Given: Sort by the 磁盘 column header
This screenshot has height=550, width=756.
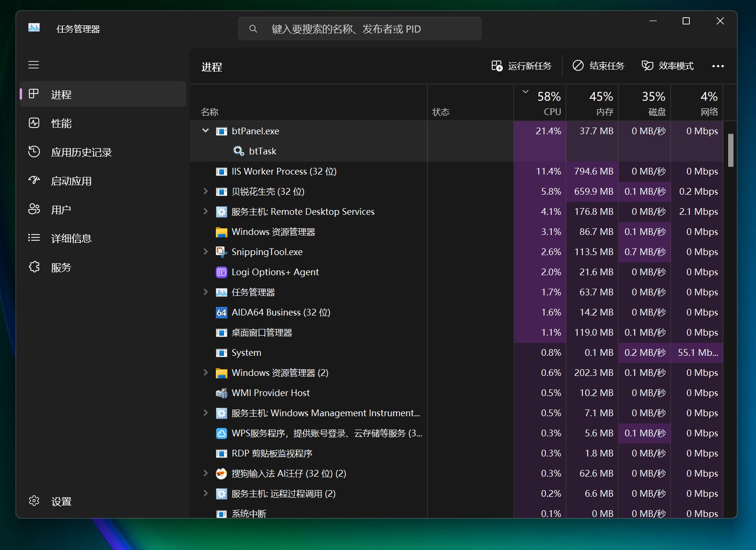Looking at the screenshot, I should (x=645, y=103).
